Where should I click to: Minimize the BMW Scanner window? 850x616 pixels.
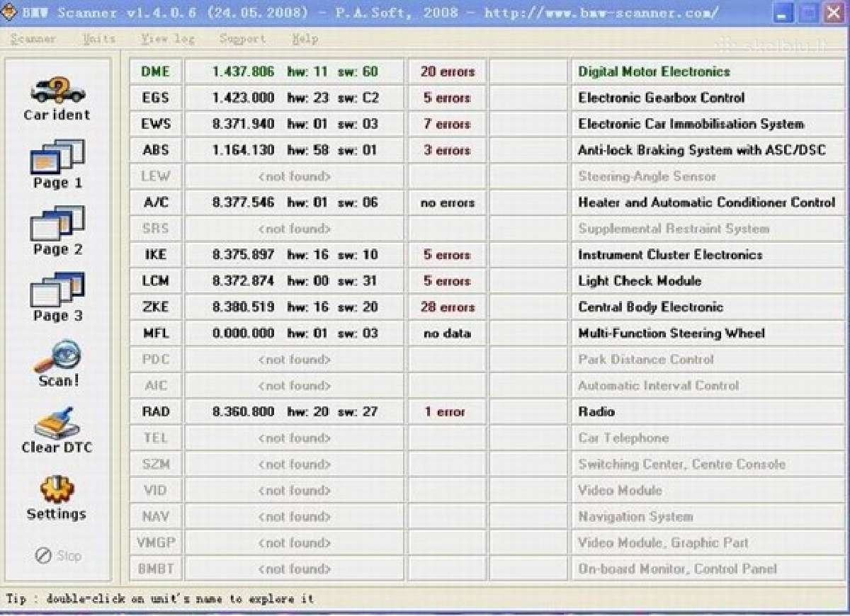(783, 12)
